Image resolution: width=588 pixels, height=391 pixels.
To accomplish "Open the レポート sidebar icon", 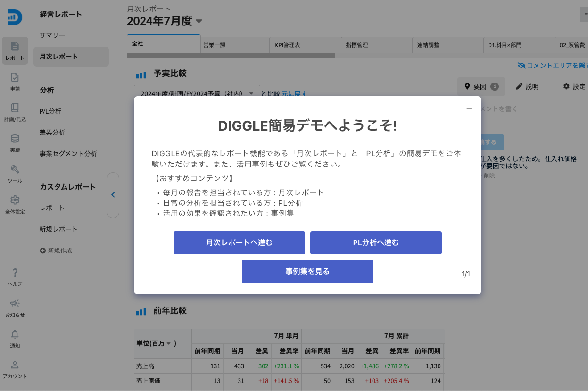I will click(15, 50).
